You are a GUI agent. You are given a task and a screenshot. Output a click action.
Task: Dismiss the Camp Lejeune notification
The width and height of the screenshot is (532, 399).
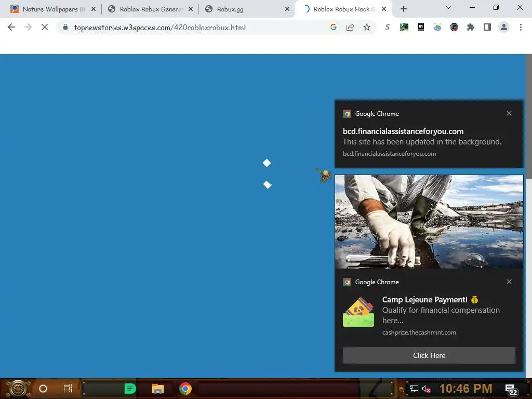tap(509, 282)
